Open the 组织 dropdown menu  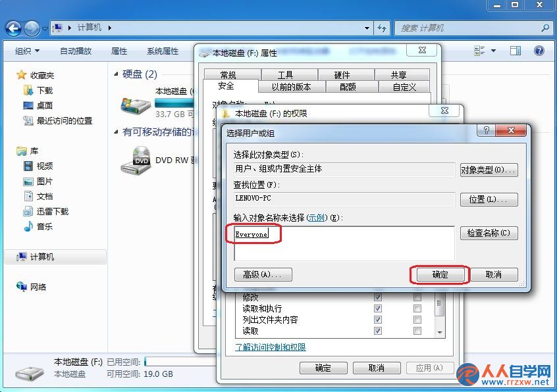(27, 51)
